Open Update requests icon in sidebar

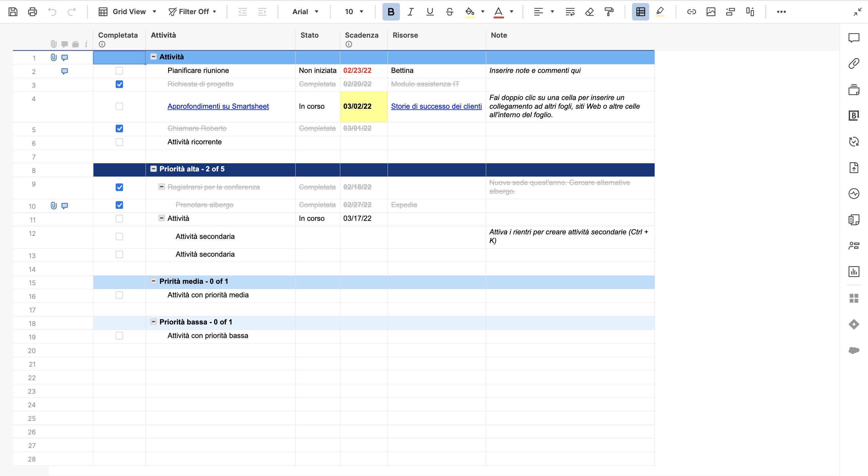coord(854,142)
